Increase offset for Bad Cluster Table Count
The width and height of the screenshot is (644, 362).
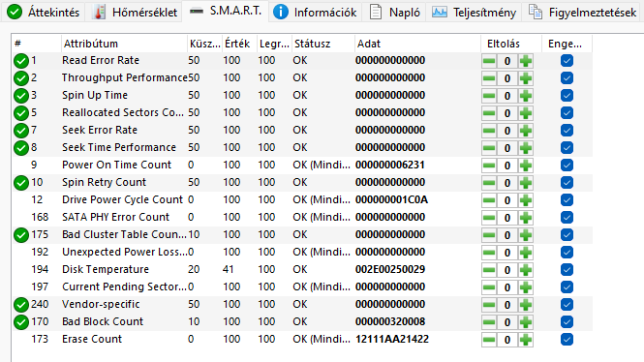coord(526,235)
